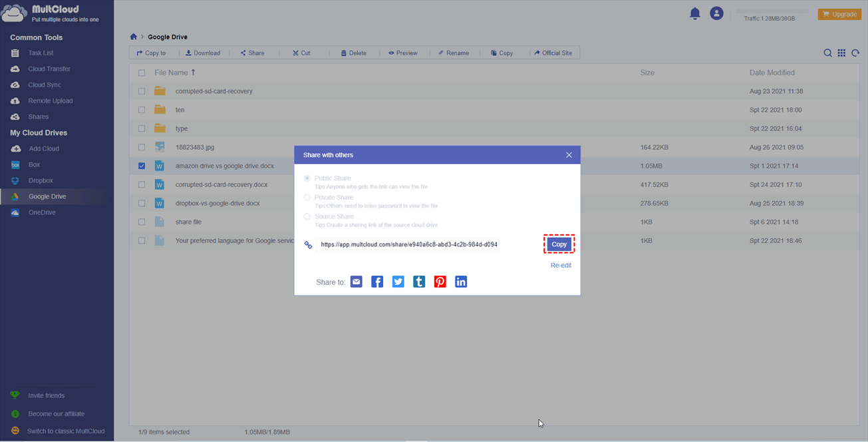Select Box cloud drive
868x442 pixels.
pos(33,164)
